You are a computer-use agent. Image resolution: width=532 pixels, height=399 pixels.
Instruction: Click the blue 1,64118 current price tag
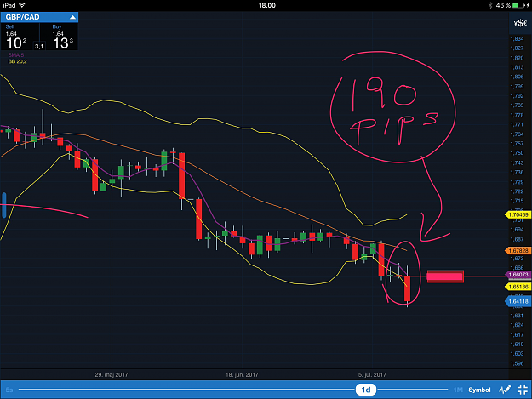point(518,301)
